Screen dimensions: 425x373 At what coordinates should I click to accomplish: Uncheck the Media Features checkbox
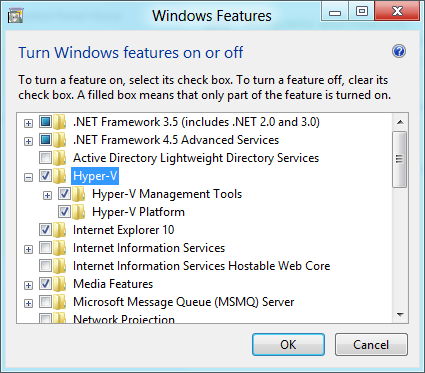45,284
